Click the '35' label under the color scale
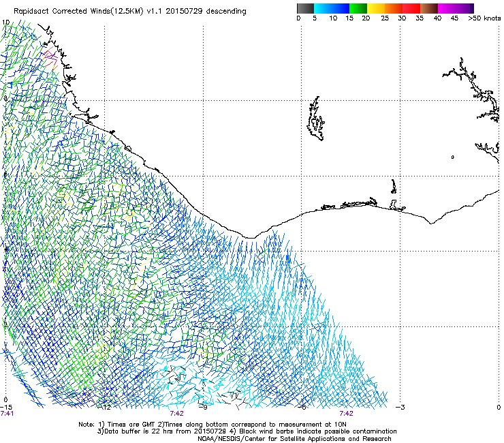504x443 pixels. 420,18
